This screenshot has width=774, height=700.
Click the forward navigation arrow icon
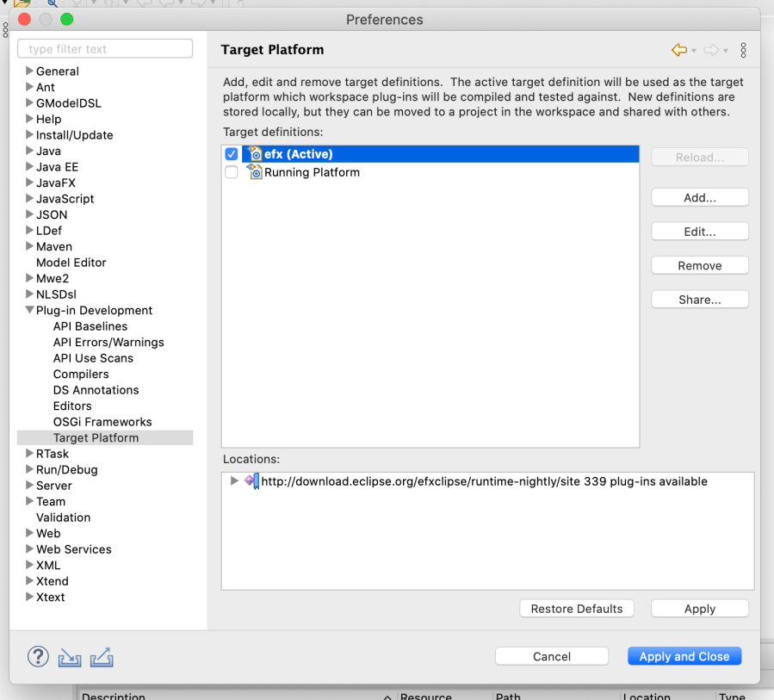[x=711, y=51]
